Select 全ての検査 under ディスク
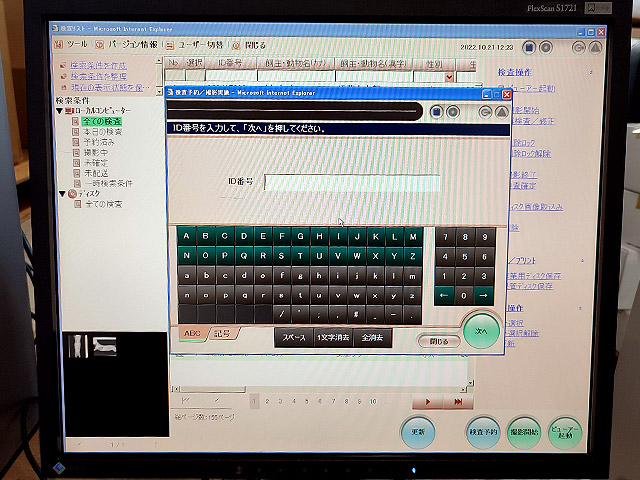Screen dimensions: 640x480 [104, 204]
